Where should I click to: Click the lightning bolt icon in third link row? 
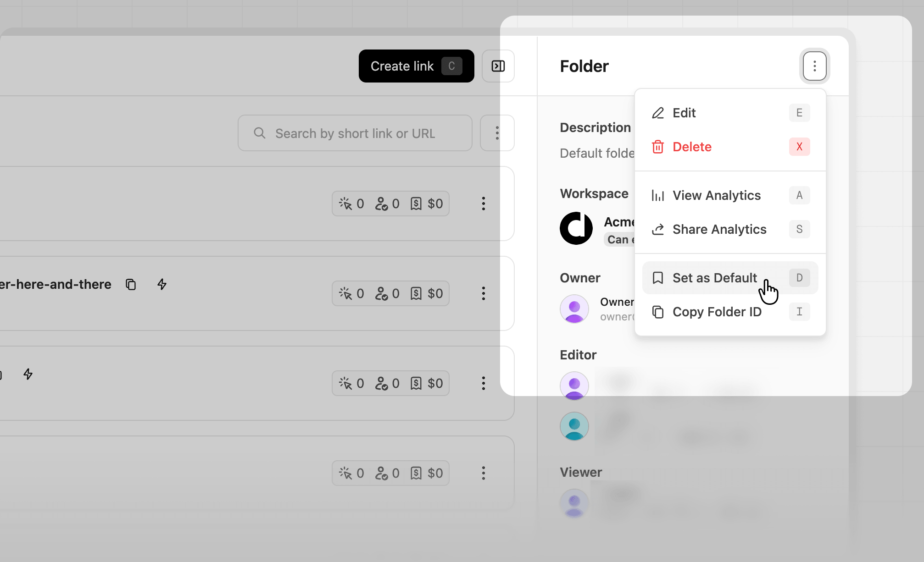28,374
